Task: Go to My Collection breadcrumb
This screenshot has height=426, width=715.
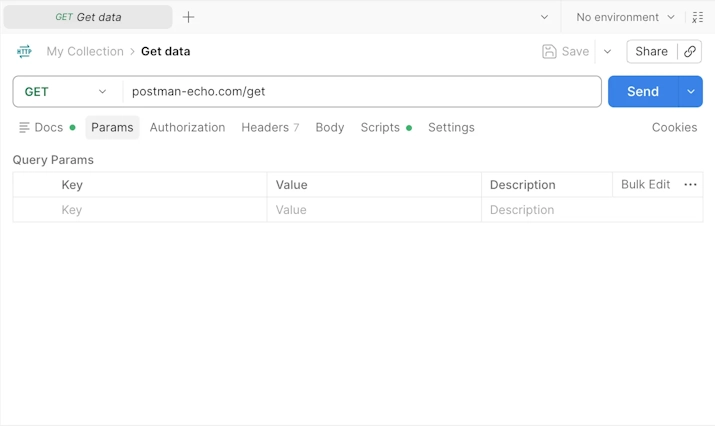Action: 85,51
